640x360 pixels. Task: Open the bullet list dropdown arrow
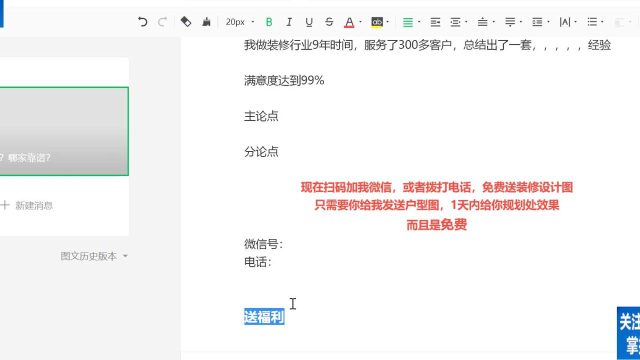coord(602,22)
